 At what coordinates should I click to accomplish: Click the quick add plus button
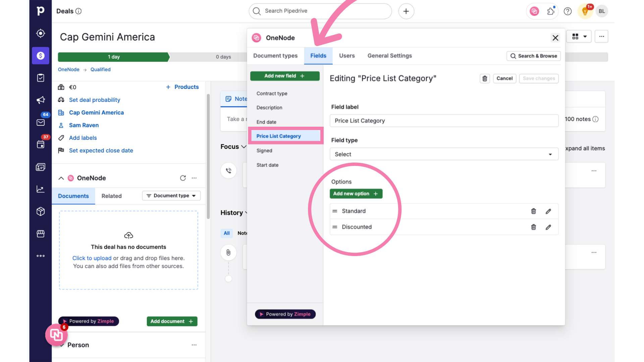click(406, 11)
